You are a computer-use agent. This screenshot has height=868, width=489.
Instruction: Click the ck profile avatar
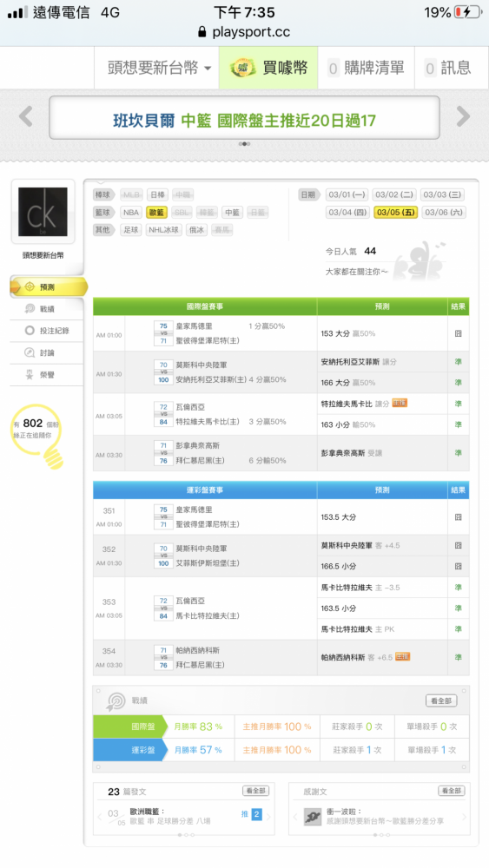(x=43, y=212)
